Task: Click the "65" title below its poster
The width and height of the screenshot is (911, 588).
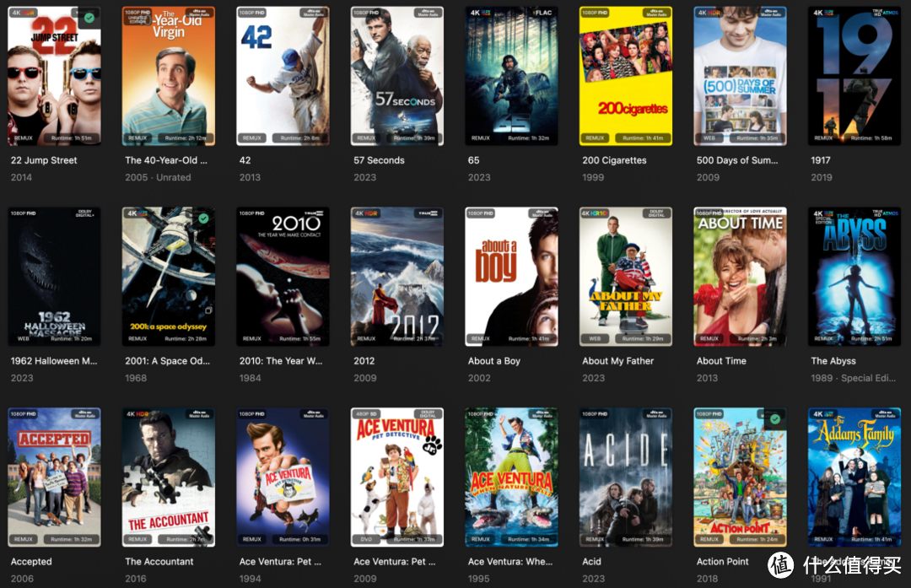Action: pos(474,160)
